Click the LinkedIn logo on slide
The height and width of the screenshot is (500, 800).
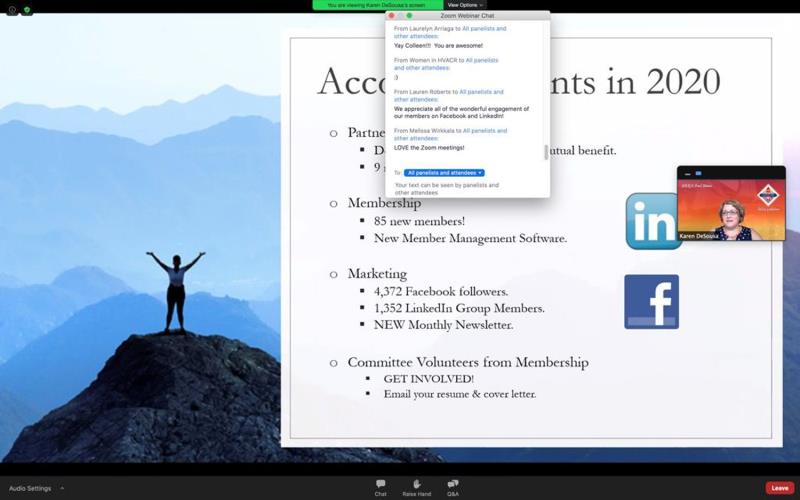click(x=653, y=221)
